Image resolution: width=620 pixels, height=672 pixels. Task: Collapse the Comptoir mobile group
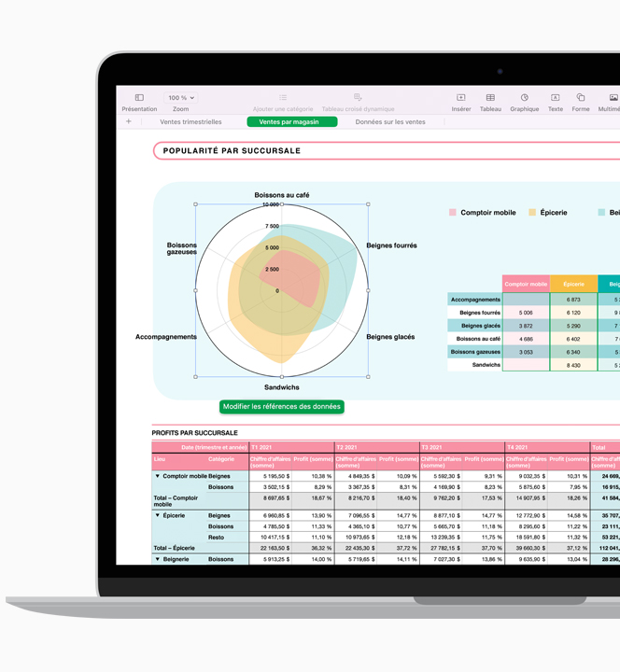click(x=158, y=476)
